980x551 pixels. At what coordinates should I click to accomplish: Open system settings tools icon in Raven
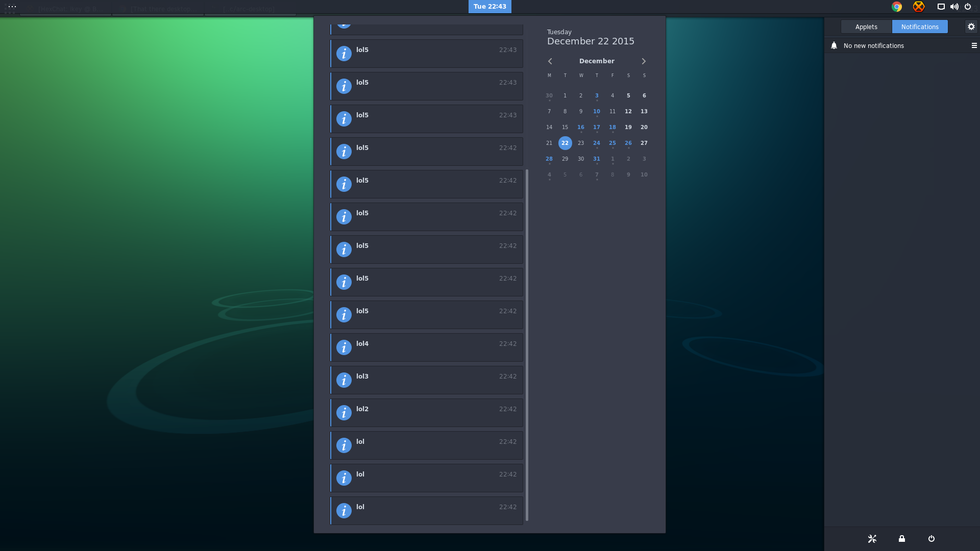pyautogui.click(x=872, y=539)
